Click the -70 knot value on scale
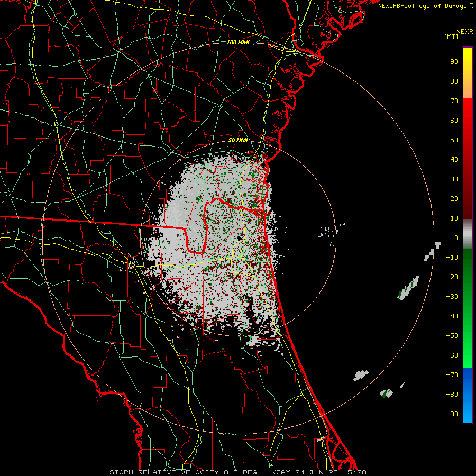 coord(452,375)
